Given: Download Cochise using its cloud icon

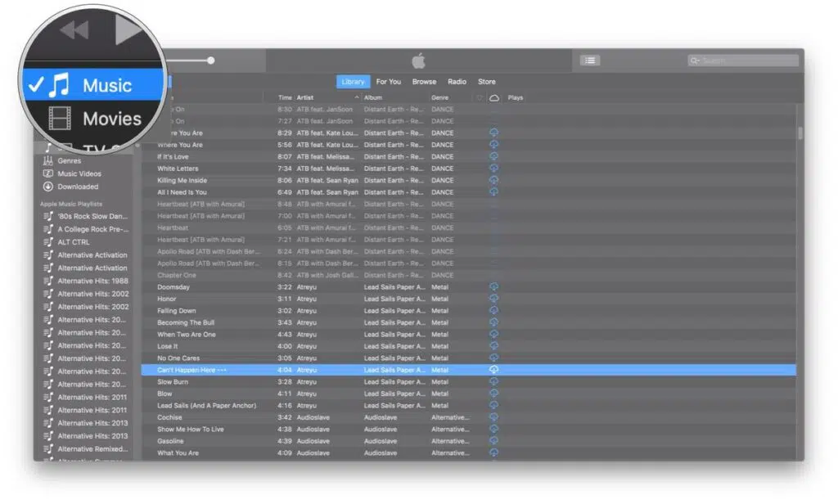Looking at the screenshot, I should click(493, 417).
